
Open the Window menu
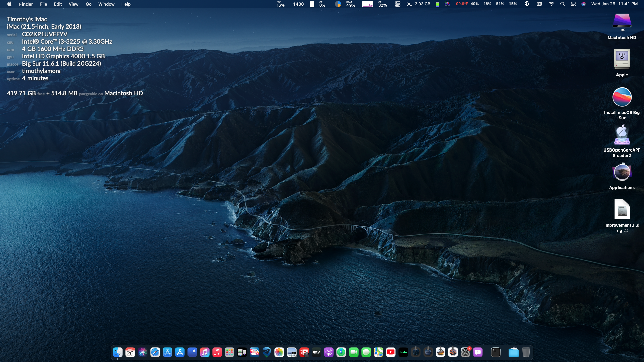click(x=106, y=4)
